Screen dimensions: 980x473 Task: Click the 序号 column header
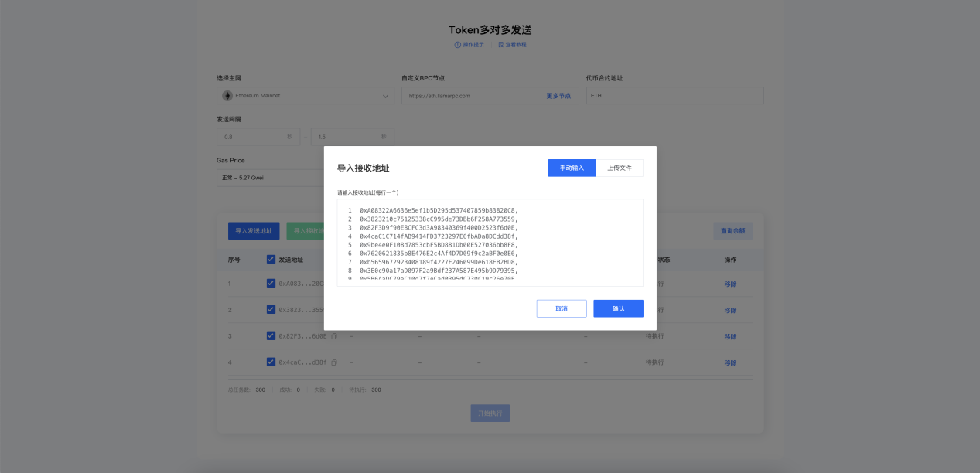point(234,260)
